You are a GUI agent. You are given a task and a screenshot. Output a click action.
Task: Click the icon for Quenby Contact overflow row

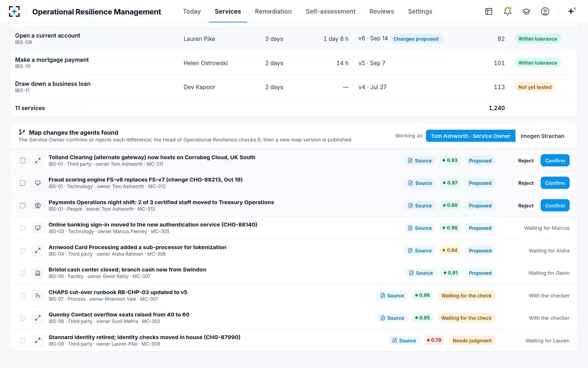38,318
